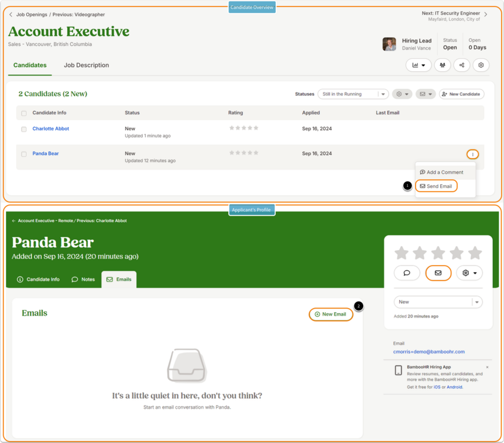Viewport: 504px width, 443px height.
Task: Click the Rating column header
Action: pyautogui.click(x=236, y=113)
